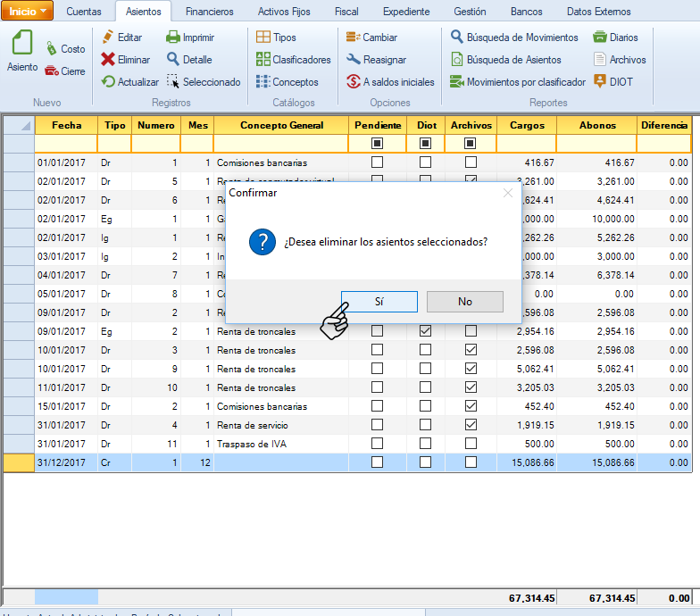700x616 pixels.
Task: Click the Actualizar refresh icon
Action: click(108, 82)
